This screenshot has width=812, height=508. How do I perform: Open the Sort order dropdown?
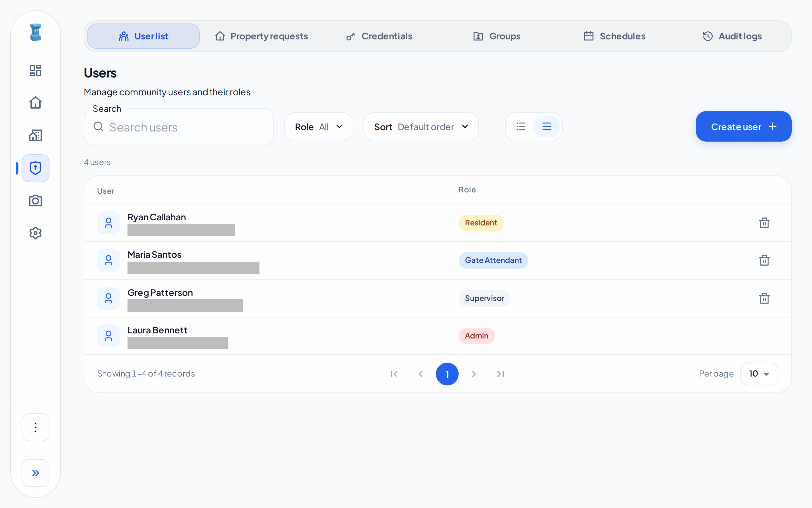coord(421,126)
